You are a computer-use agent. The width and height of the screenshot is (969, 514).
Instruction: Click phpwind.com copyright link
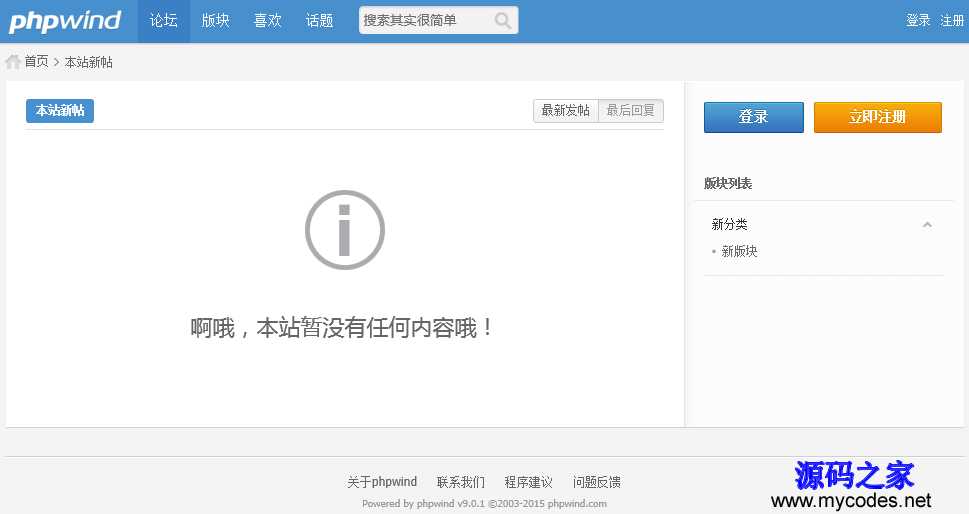577,503
